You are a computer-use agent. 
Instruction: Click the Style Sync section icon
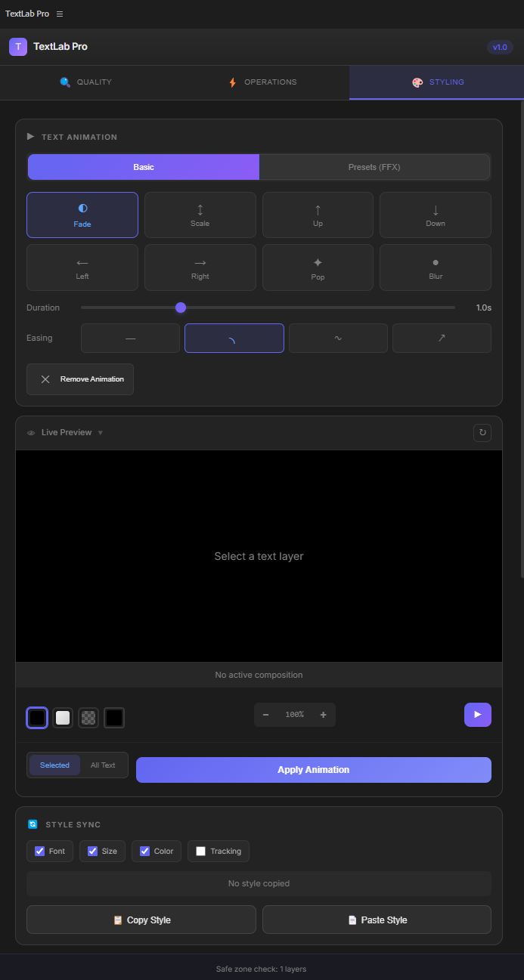pyautogui.click(x=33, y=824)
